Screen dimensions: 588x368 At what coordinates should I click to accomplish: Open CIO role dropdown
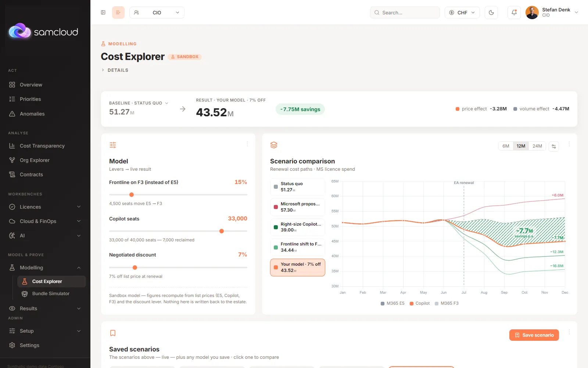(x=157, y=13)
